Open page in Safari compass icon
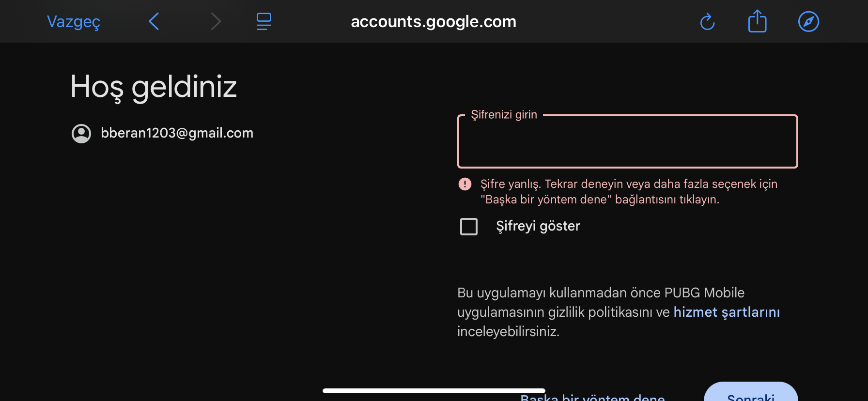 coord(808,22)
